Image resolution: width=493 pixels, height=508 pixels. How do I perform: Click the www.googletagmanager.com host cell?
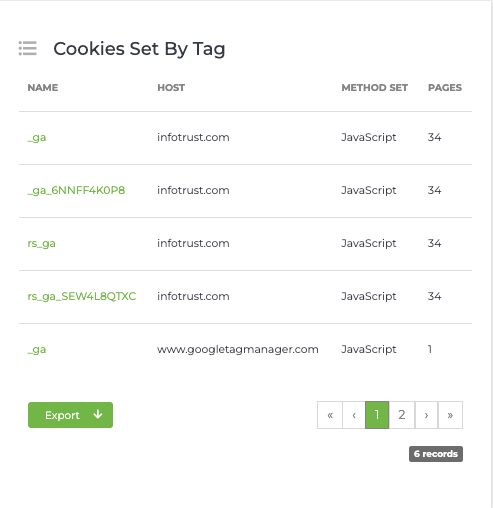pos(238,349)
